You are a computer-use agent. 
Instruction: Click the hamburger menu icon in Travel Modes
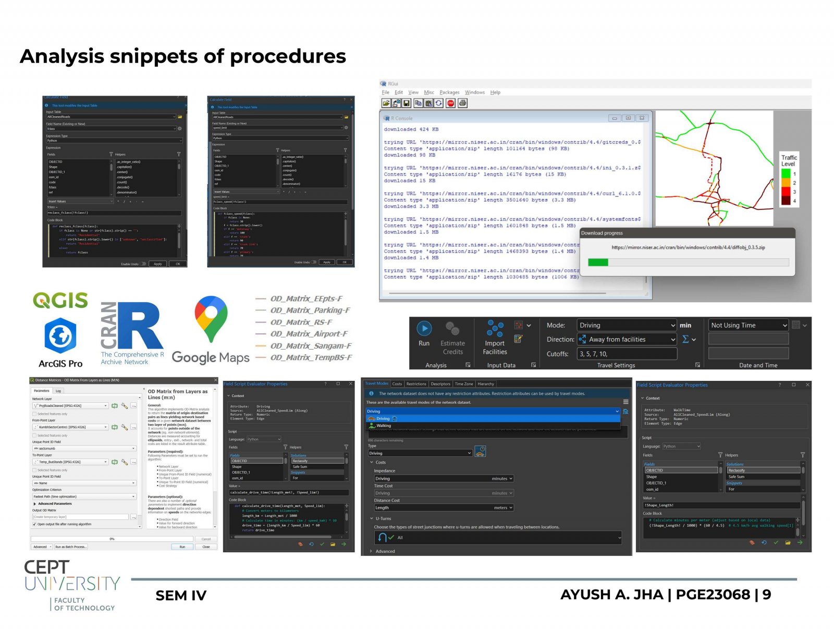[x=625, y=402]
